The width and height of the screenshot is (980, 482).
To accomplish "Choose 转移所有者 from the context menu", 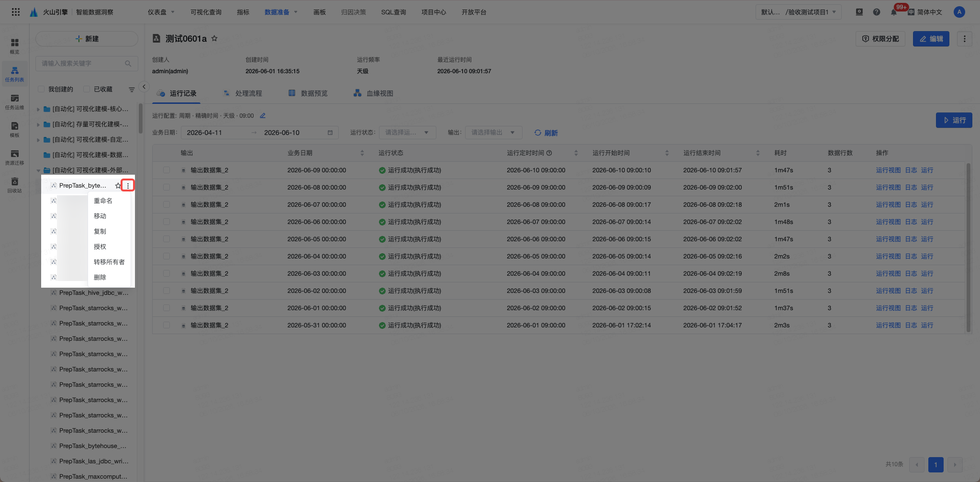I will [x=109, y=262].
